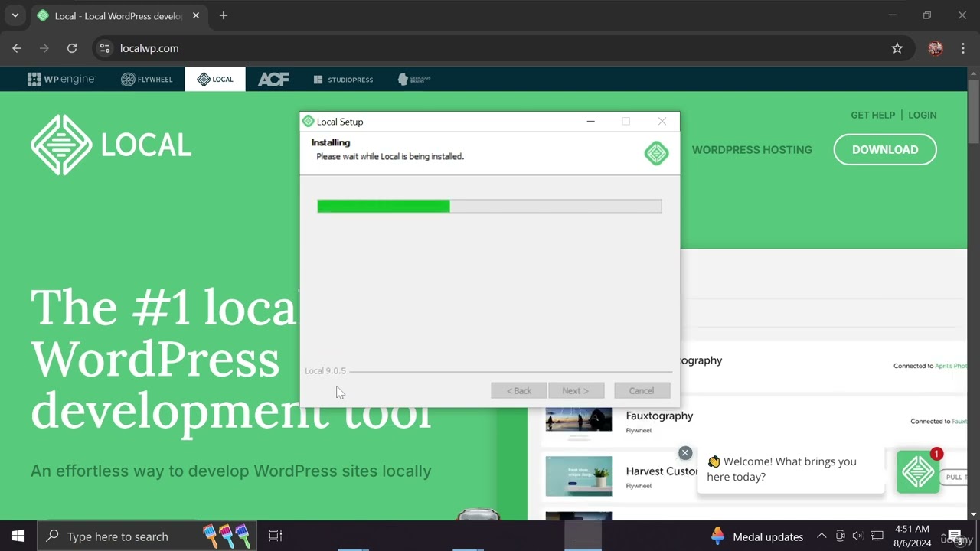Click the welcome chat message bubble
980x551 pixels.
[790, 469]
